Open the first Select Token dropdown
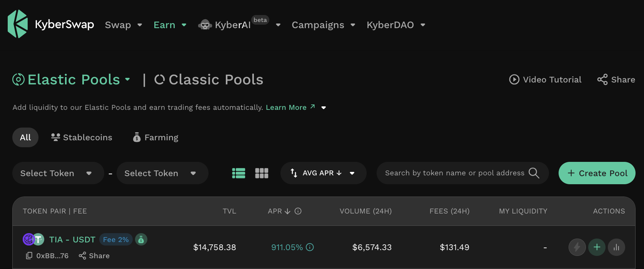 pyautogui.click(x=58, y=173)
